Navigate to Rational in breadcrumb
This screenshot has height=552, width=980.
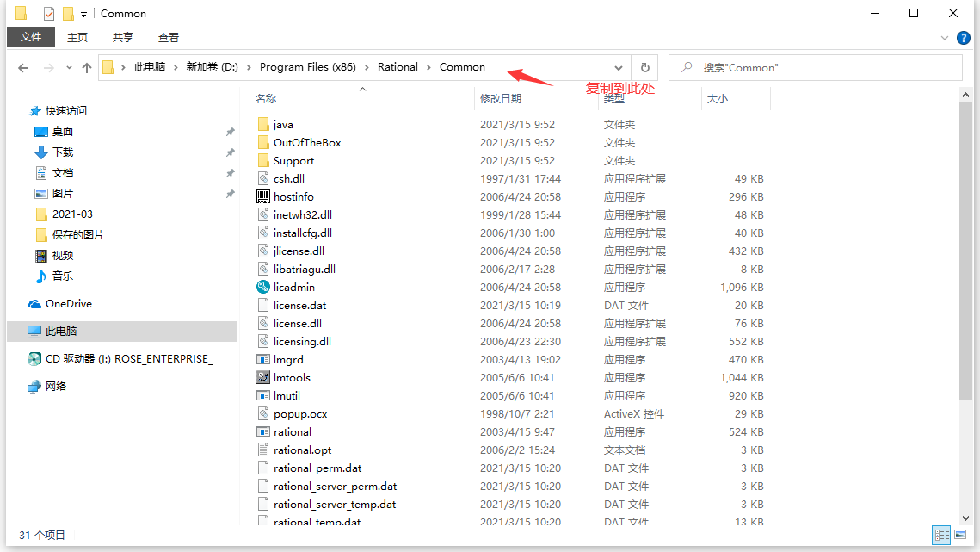[398, 67]
